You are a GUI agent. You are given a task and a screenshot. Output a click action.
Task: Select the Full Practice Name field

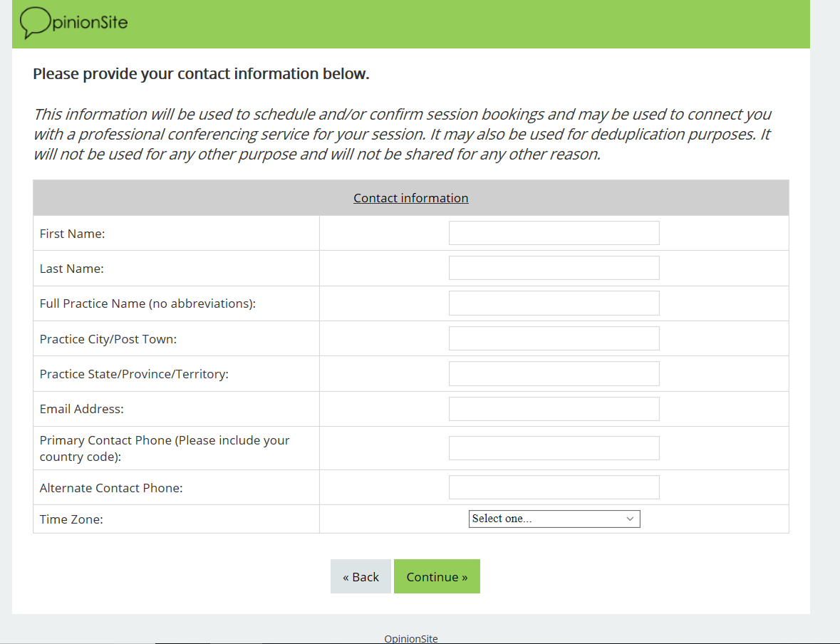point(554,303)
